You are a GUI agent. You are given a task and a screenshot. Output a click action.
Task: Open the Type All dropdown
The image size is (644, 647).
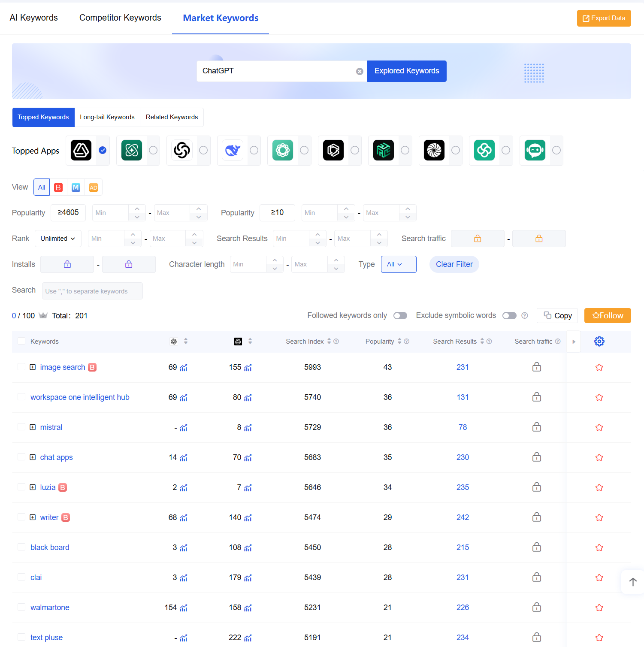399,264
